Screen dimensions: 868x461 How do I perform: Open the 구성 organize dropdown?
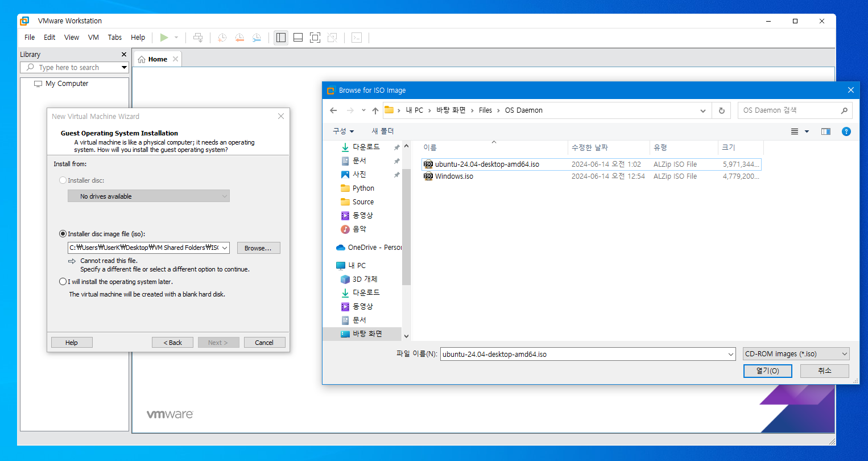point(344,131)
